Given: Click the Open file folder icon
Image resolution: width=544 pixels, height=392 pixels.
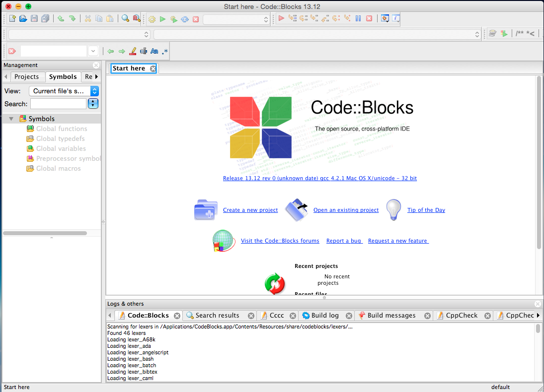Looking at the screenshot, I should pyautogui.click(x=23, y=18).
